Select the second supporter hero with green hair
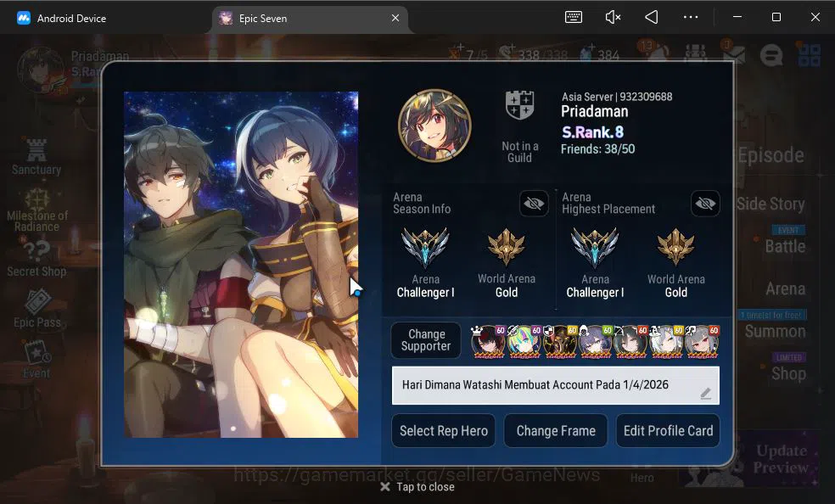Image resolution: width=835 pixels, height=504 pixels. (x=524, y=341)
